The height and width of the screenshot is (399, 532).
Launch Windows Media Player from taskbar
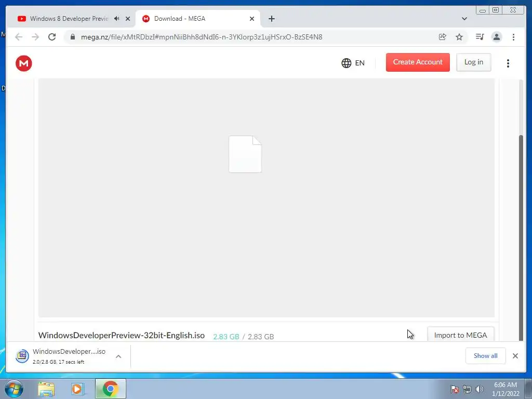pyautogui.click(x=78, y=389)
